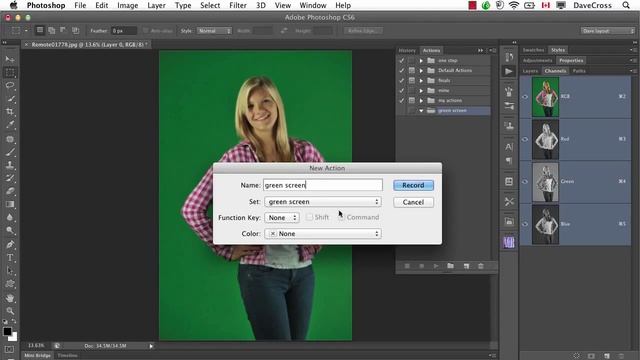Select the Eraser tool

(x=10, y=191)
